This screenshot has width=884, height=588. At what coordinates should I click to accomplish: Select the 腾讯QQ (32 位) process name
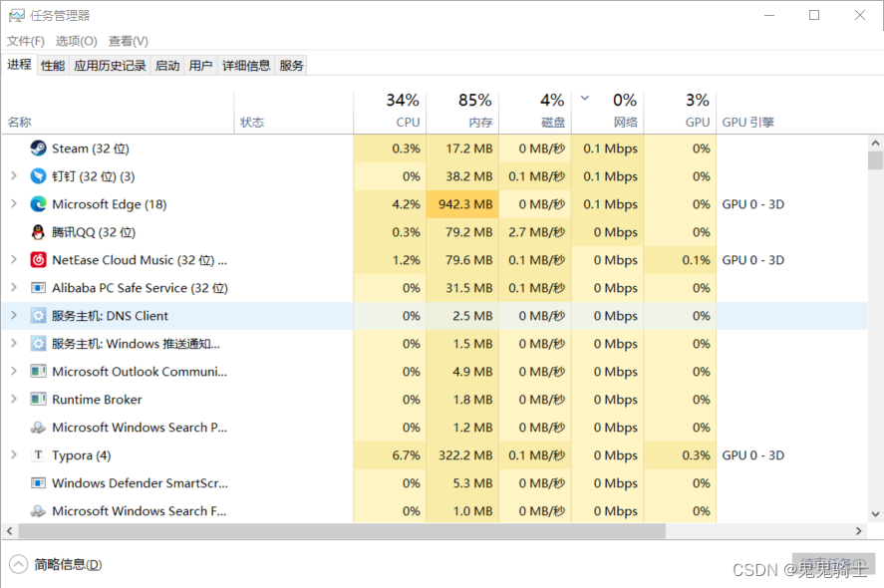[x=94, y=232]
